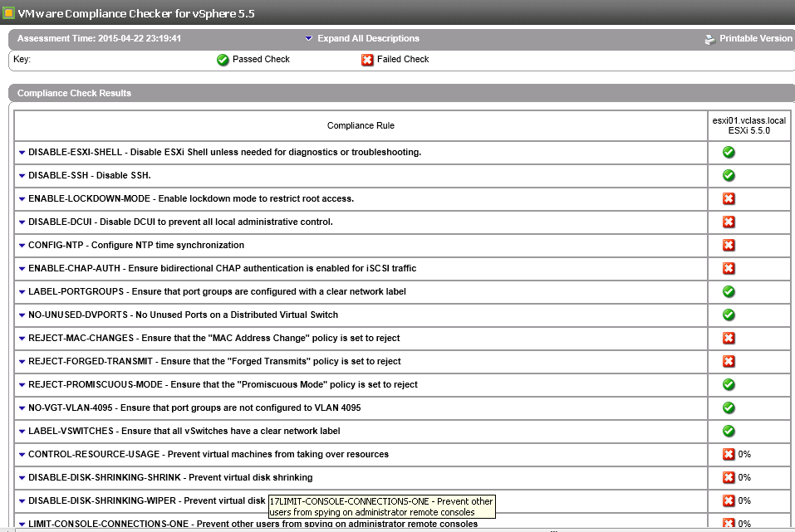Click failed status icon for ENABLE-LOCKDOWN-MODE
Image resolution: width=795 pixels, height=532 pixels.
[729, 198]
